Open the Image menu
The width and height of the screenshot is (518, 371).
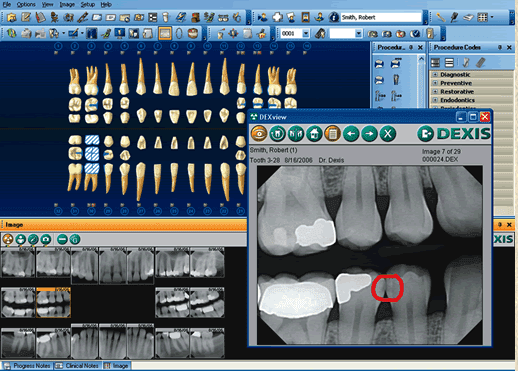[x=67, y=5]
